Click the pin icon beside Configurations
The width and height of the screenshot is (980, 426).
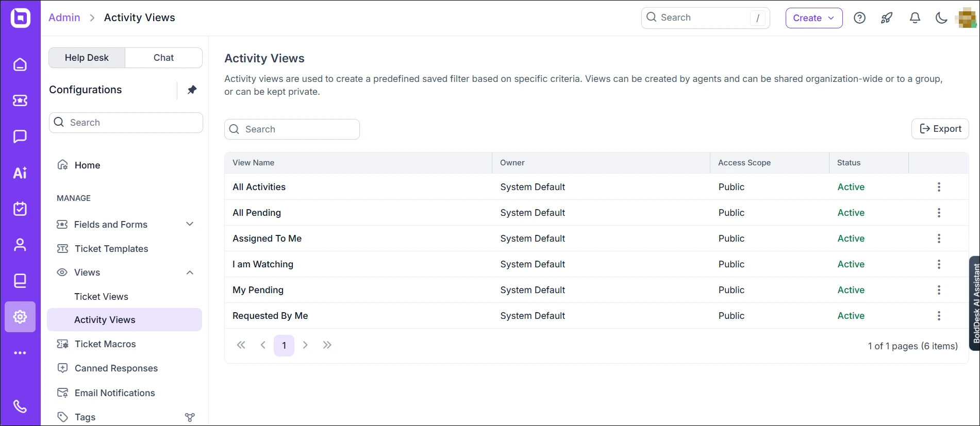pyautogui.click(x=192, y=90)
